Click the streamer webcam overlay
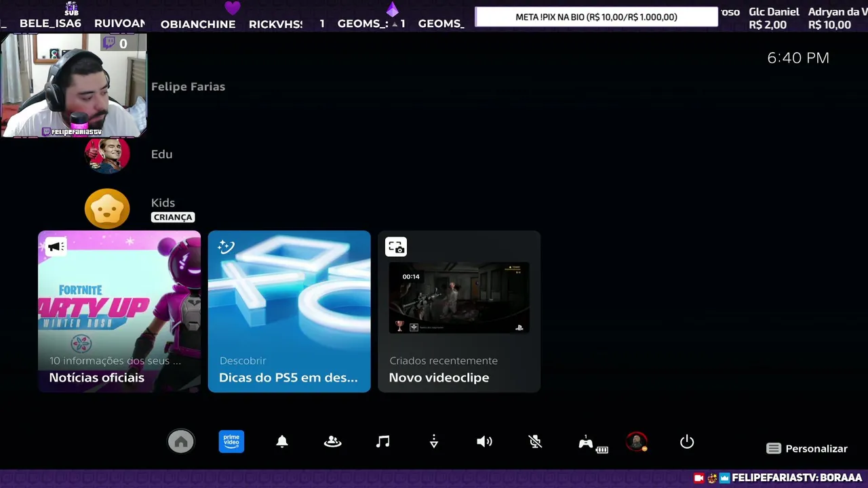The width and height of the screenshot is (868, 488). click(x=73, y=85)
